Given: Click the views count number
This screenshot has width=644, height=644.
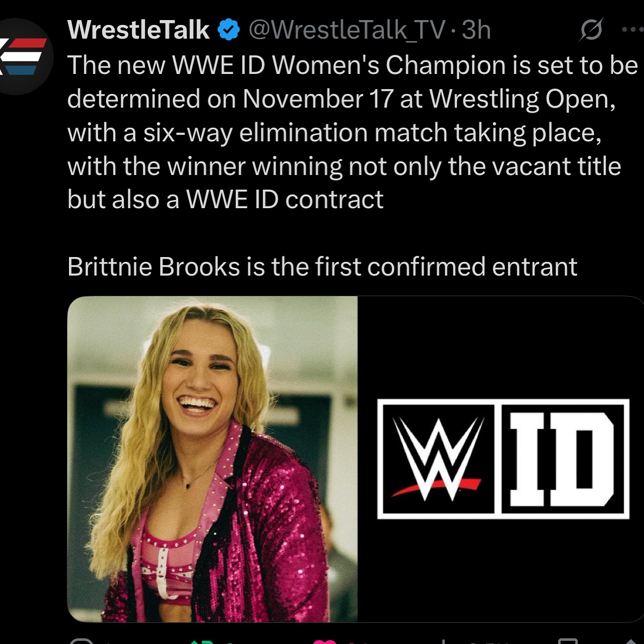Looking at the screenshot, I should [x=478, y=642].
